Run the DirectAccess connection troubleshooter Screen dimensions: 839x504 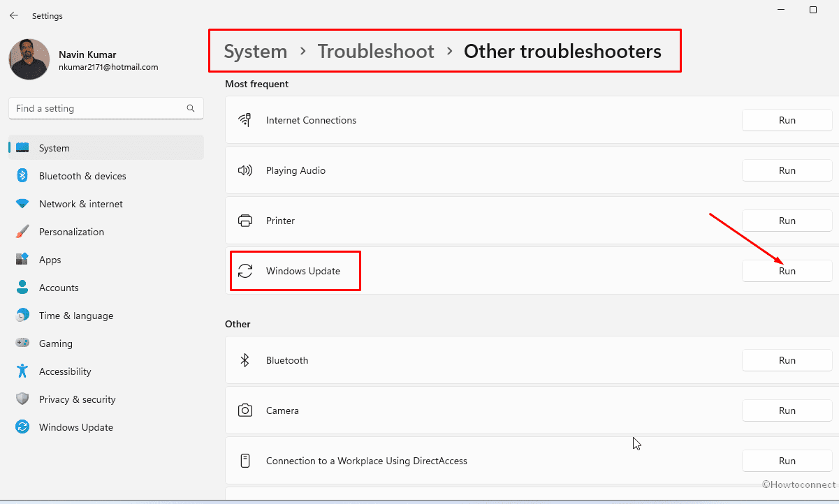click(787, 461)
